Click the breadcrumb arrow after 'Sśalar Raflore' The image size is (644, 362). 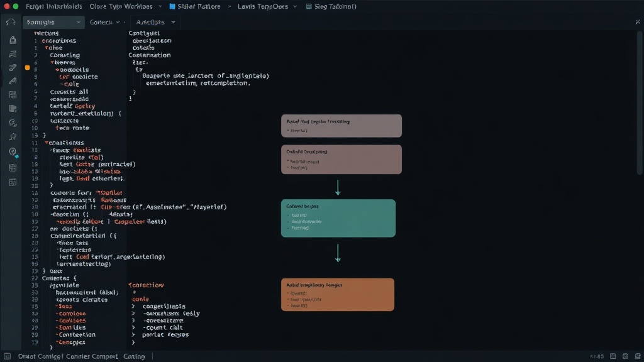[x=229, y=6]
